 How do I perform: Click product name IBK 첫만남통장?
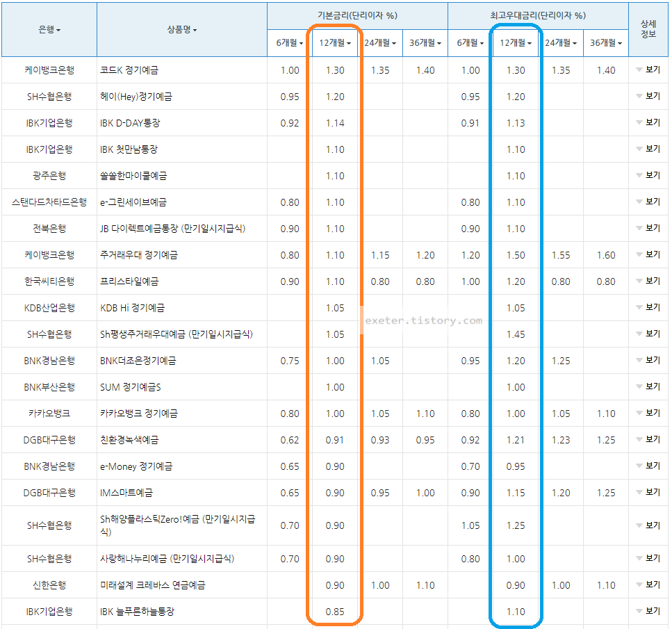(x=129, y=149)
